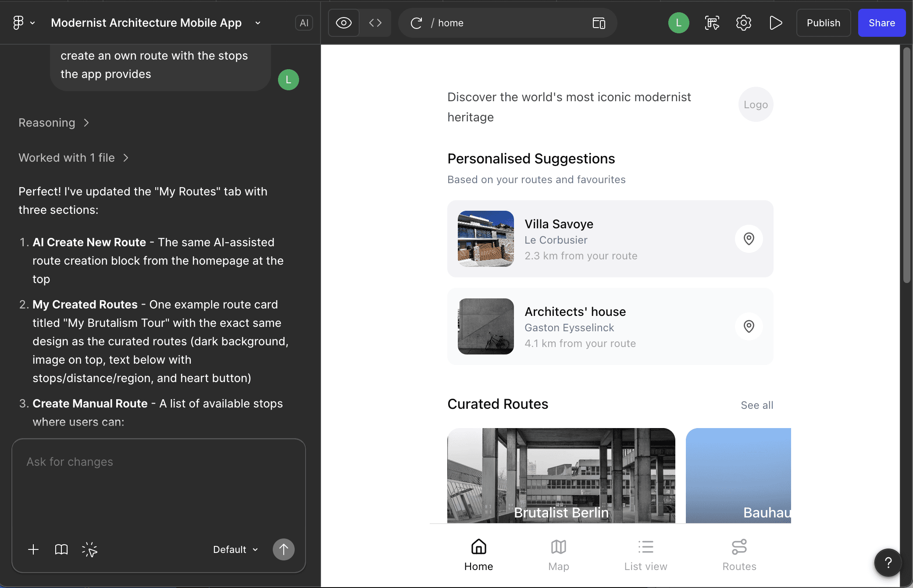
Task: Click the Figma logo menu icon
Action: click(18, 23)
